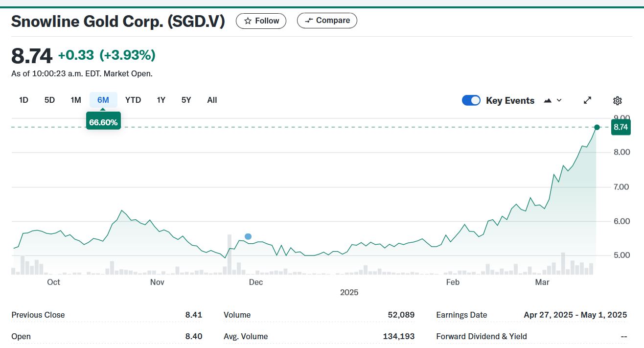
Task: Switch chart to 1Y range
Action: coord(161,100)
